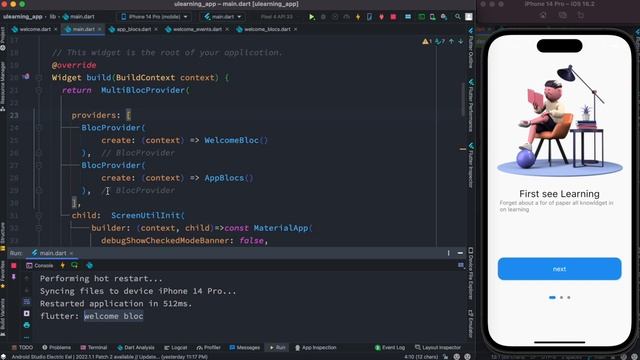Viewport: 640px width, 360px height.
Task: Collapse the builder MaterialApp fold marker
Action: pos(39,228)
